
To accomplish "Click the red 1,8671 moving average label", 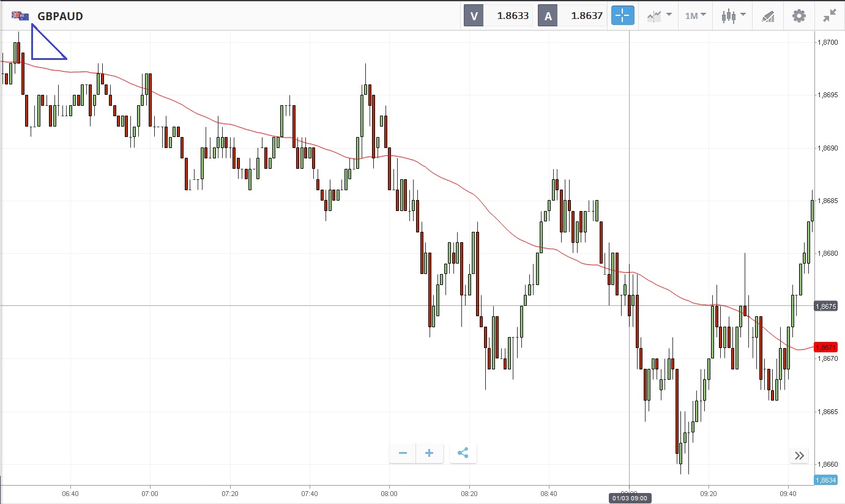I will point(826,347).
